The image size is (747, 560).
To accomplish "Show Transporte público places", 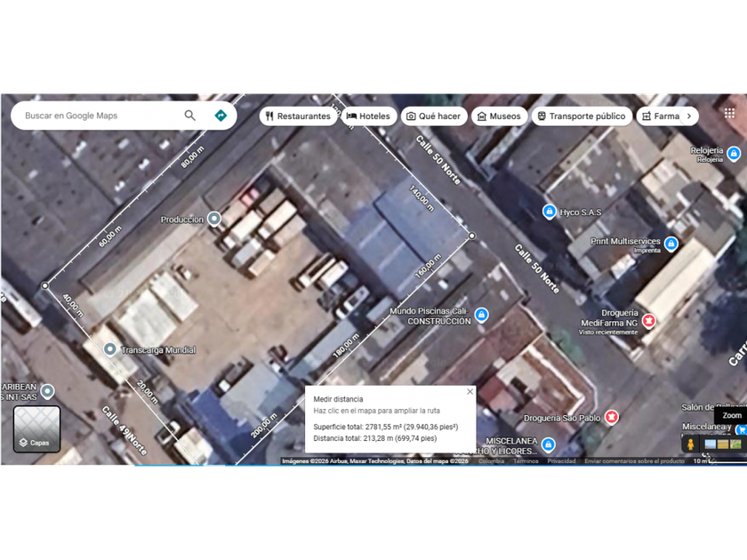I will point(582,116).
